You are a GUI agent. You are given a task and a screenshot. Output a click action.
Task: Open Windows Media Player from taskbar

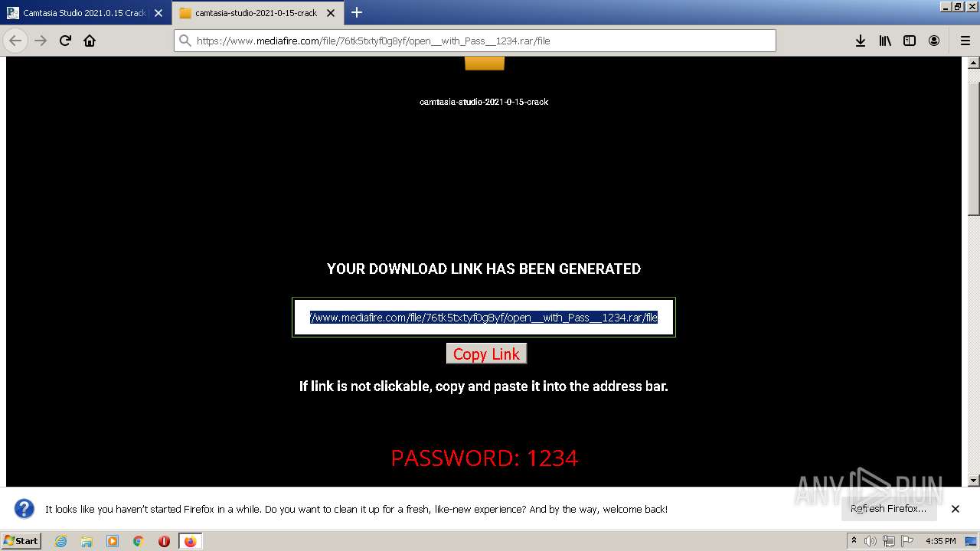click(113, 541)
